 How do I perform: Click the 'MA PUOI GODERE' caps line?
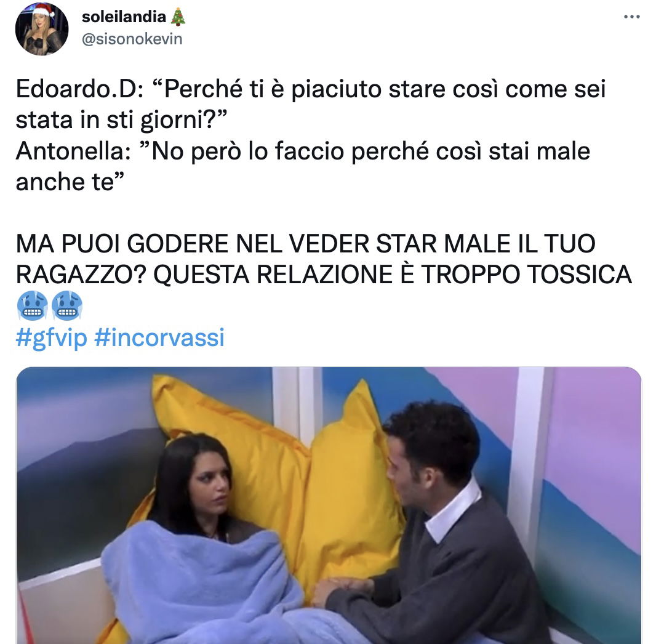(x=305, y=243)
